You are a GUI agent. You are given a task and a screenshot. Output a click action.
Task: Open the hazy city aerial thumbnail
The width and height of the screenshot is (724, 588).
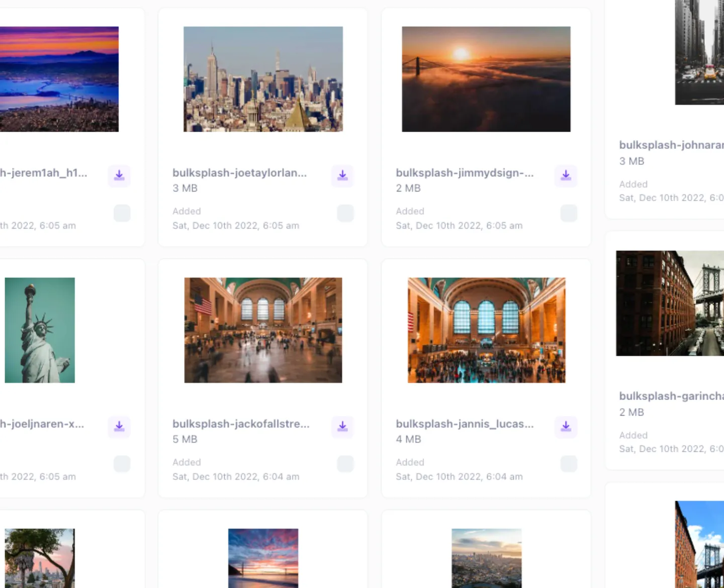point(486,558)
